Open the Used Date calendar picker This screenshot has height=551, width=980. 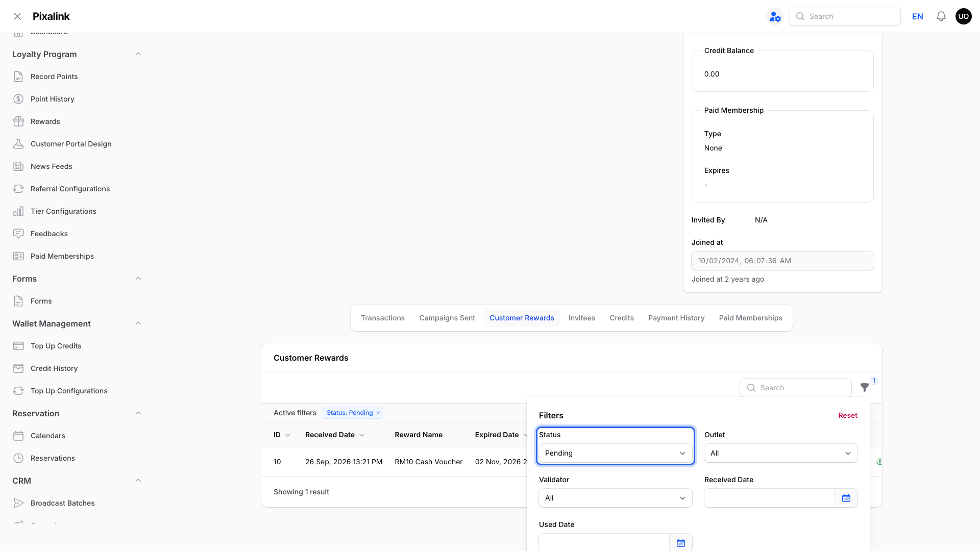[681, 543]
